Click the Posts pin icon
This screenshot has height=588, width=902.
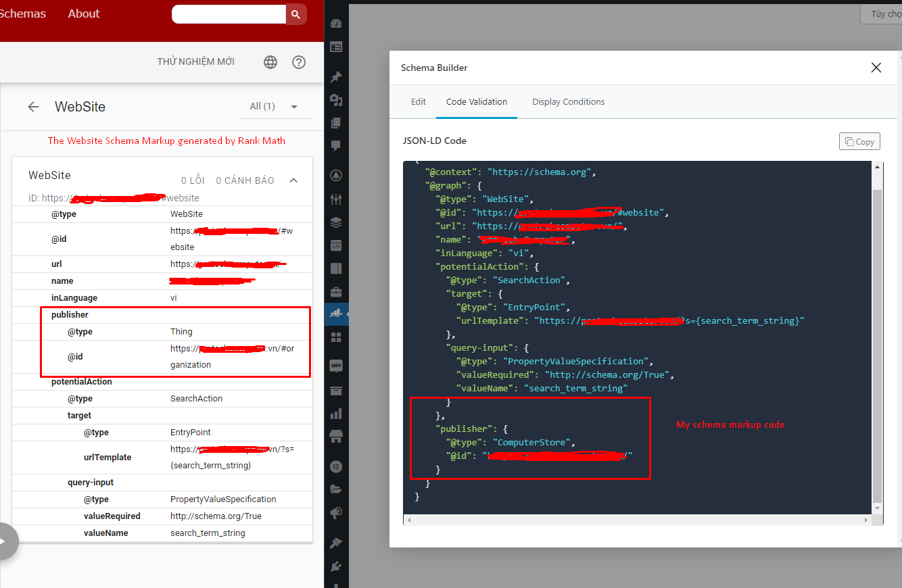coord(336,77)
